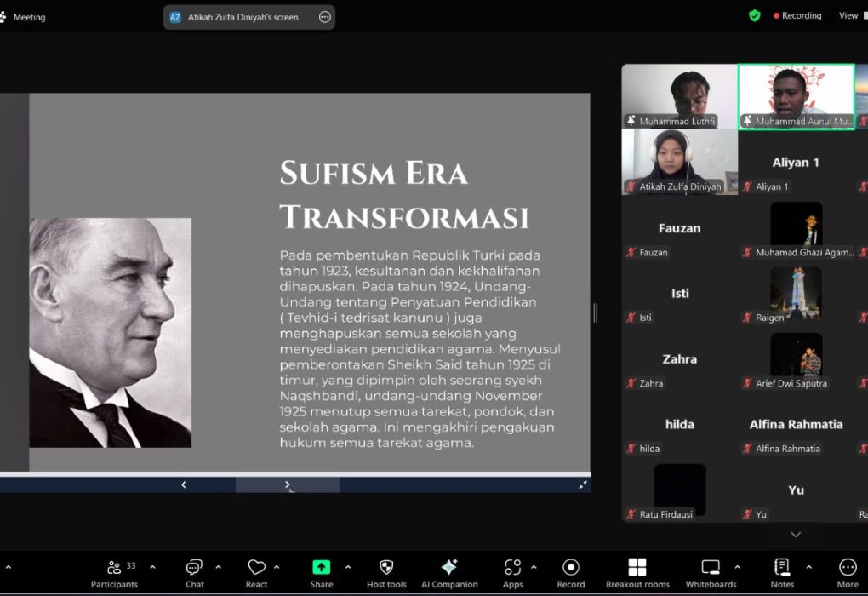The height and width of the screenshot is (596, 868).
Task: Select Muhammad Luthfi's video tile
Action: (679, 96)
